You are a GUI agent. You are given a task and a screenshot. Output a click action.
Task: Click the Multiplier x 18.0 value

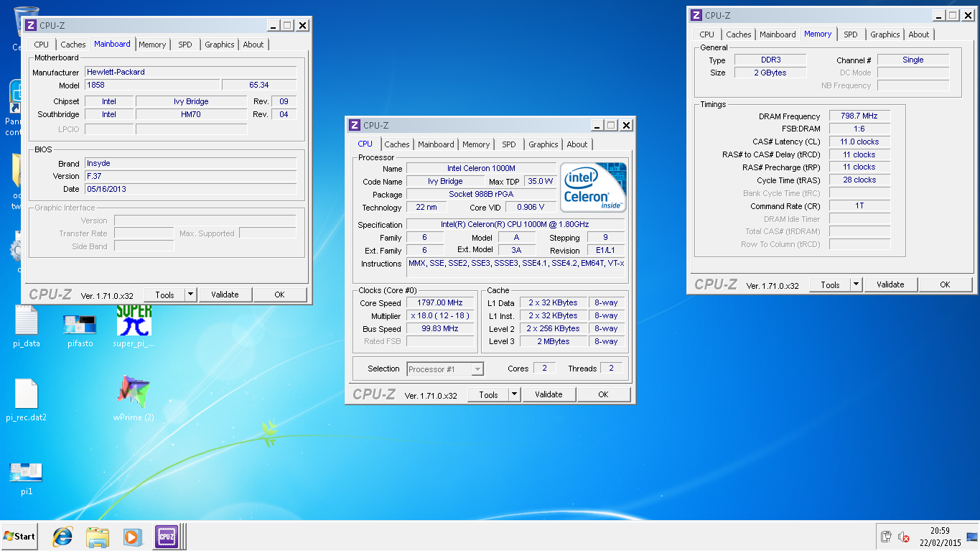point(442,315)
